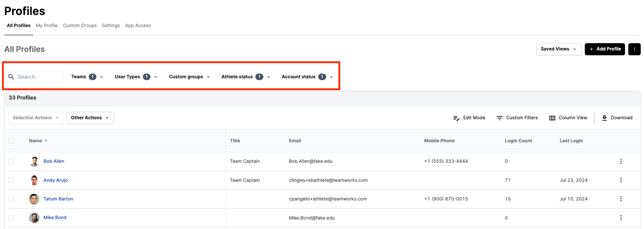Switch to the Settings tab
644x229 pixels.
click(x=111, y=26)
